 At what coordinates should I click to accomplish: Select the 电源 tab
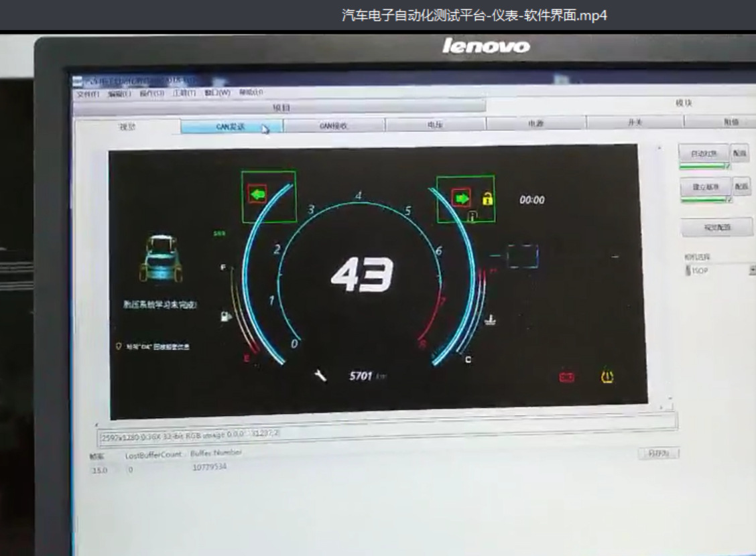click(x=535, y=123)
